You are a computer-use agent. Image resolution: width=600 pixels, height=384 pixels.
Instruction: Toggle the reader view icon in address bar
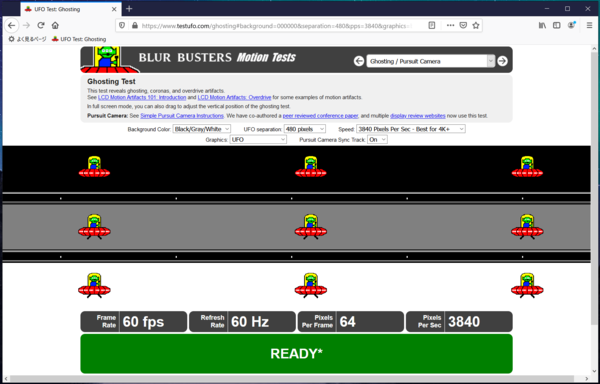pos(432,26)
